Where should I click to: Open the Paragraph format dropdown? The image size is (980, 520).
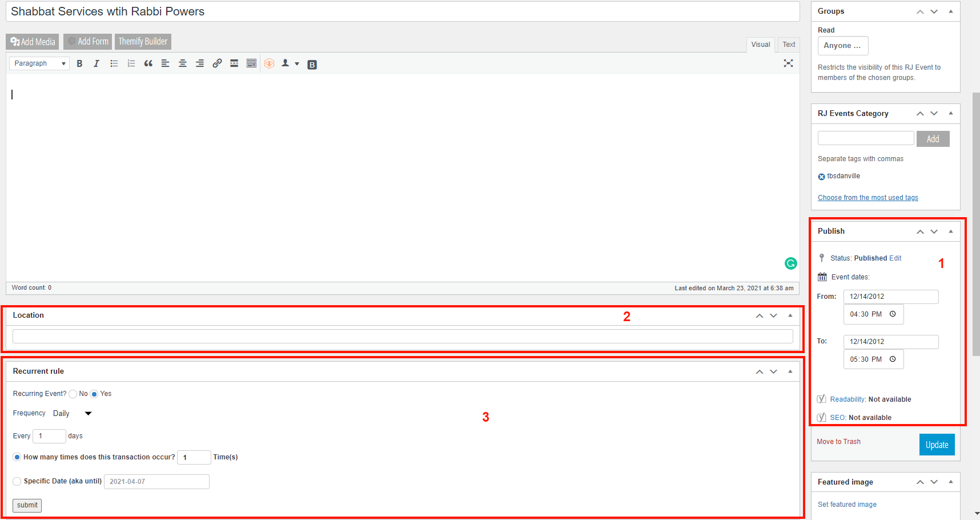point(39,63)
